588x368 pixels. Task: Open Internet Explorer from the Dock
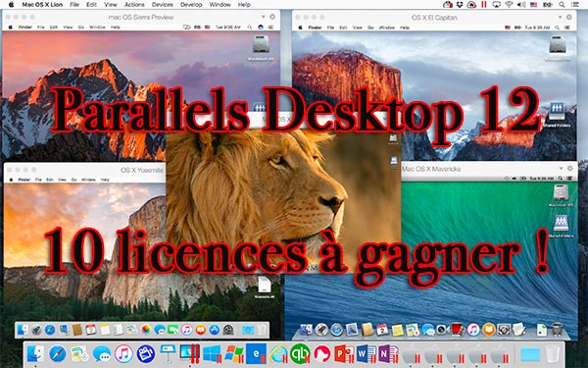pyautogui.click(x=278, y=354)
